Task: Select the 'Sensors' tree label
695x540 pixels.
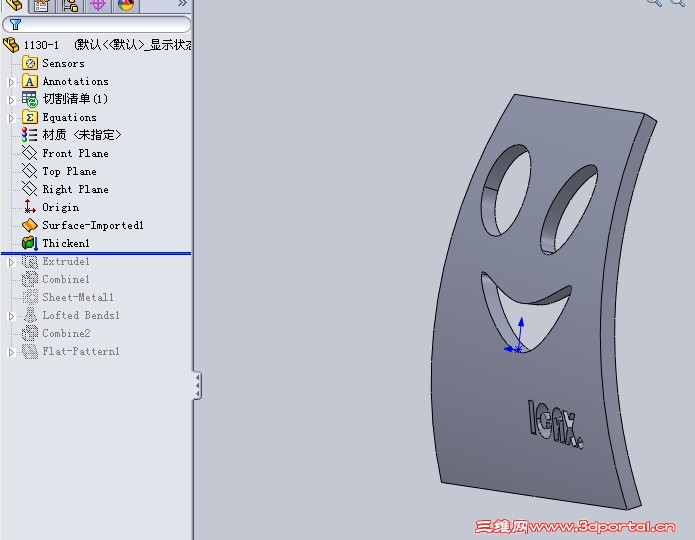Action: click(x=63, y=63)
